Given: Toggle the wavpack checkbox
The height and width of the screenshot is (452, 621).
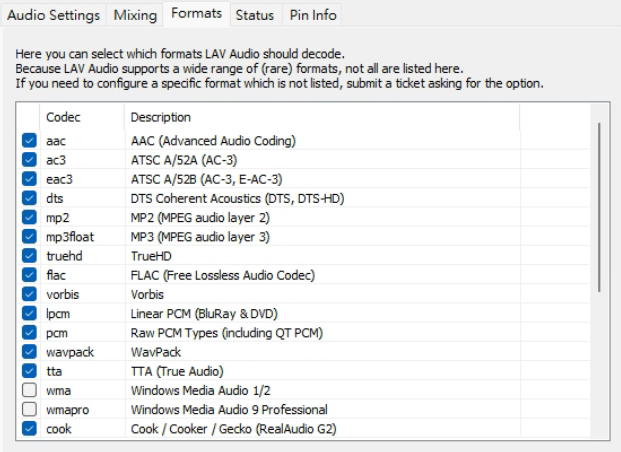Looking at the screenshot, I should point(29,352).
